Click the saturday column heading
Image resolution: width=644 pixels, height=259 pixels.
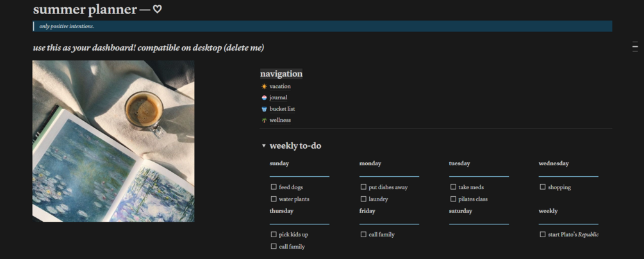[460, 211]
